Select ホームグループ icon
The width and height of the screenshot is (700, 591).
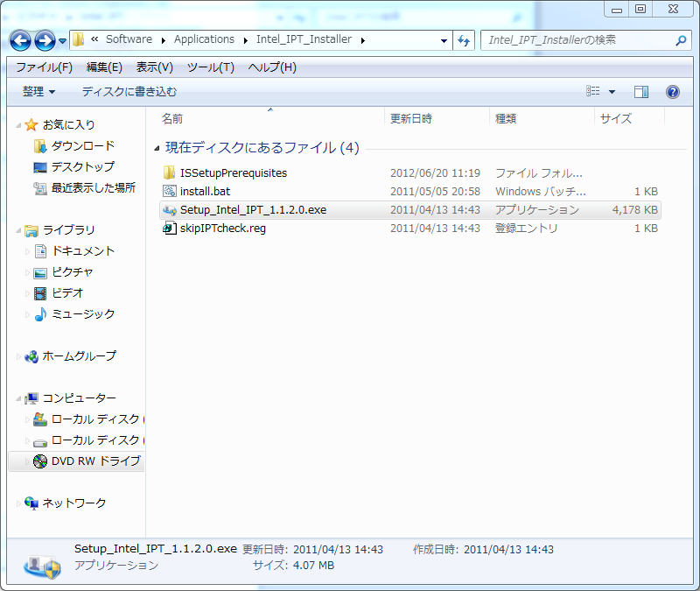pyautogui.click(x=31, y=356)
